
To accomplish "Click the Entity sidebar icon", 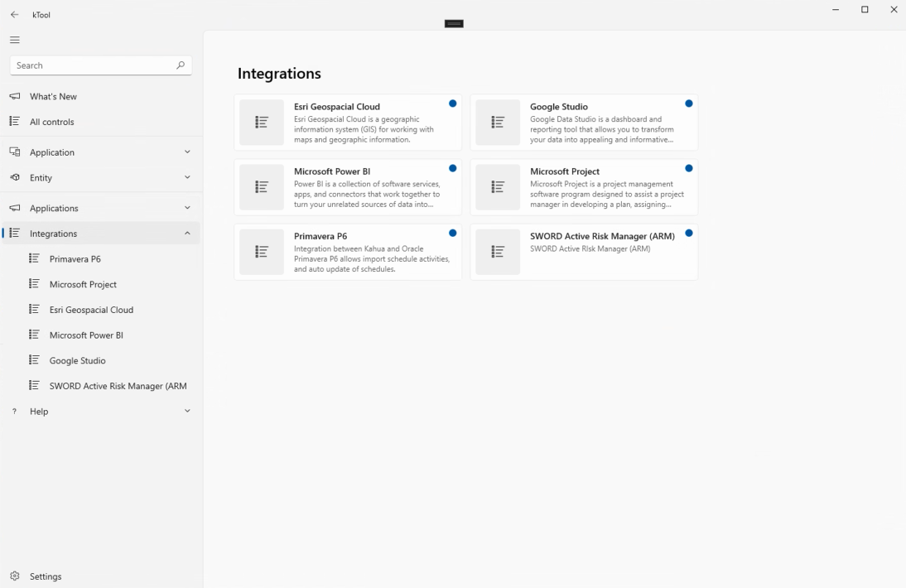I will [x=14, y=177].
